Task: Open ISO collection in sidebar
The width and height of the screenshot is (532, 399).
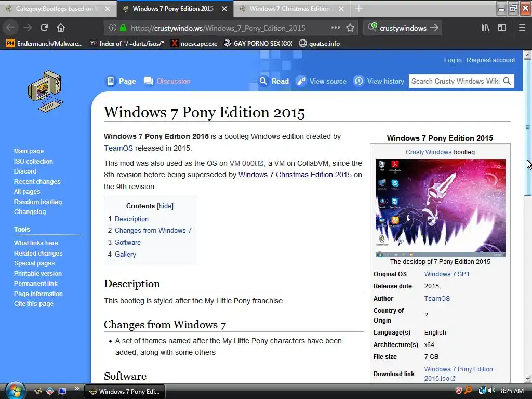Action: (33, 162)
